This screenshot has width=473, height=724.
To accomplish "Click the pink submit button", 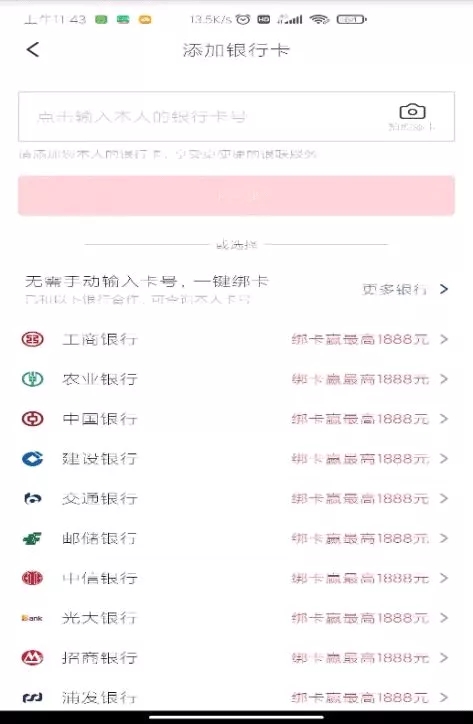I will [236, 195].
